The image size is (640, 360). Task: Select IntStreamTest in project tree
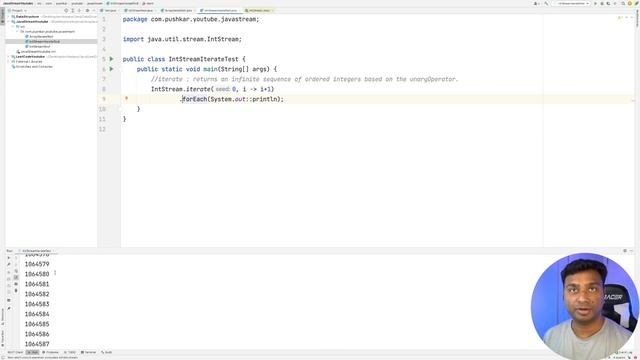[38, 47]
